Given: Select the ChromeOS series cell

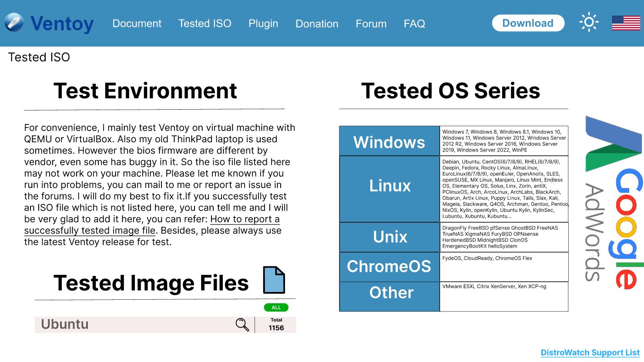Looking at the screenshot, I should (x=389, y=267).
